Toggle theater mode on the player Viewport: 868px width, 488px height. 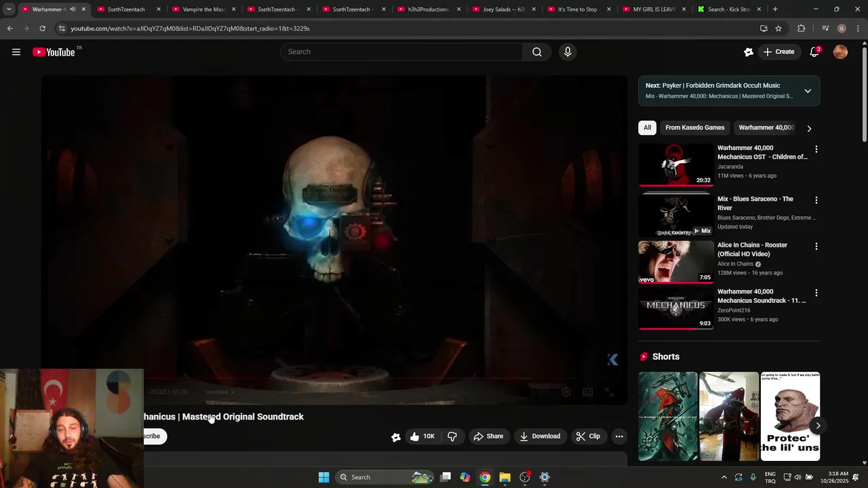click(x=588, y=392)
